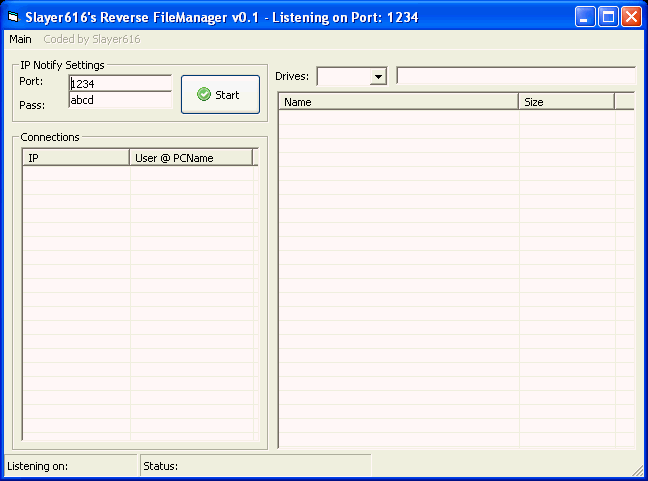Image resolution: width=648 pixels, height=481 pixels.
Task: Click inside the empty Connections list
Action: coord(140,300)
